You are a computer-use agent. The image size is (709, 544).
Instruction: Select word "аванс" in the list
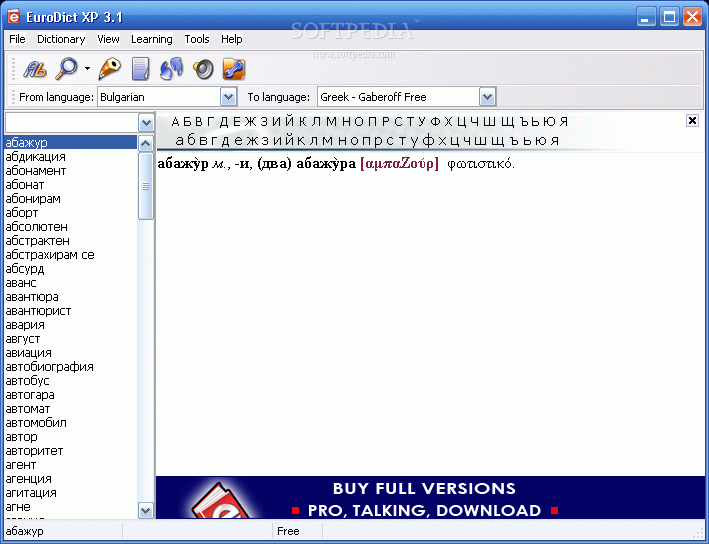coord(71,283)
